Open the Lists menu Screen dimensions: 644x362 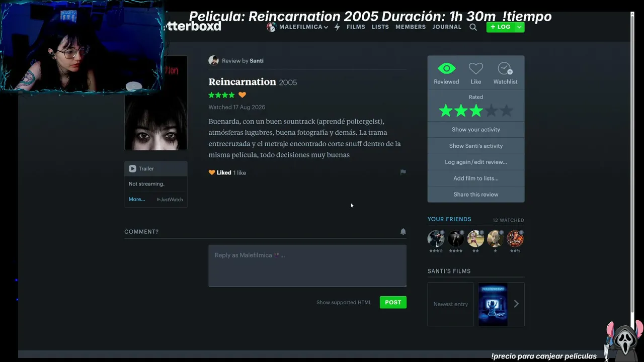(380, 27)
